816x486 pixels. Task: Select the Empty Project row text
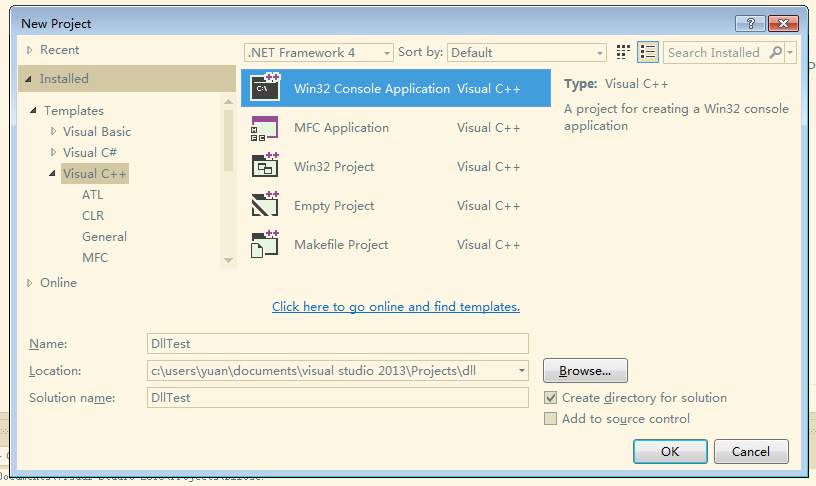[x=334, y=206]
